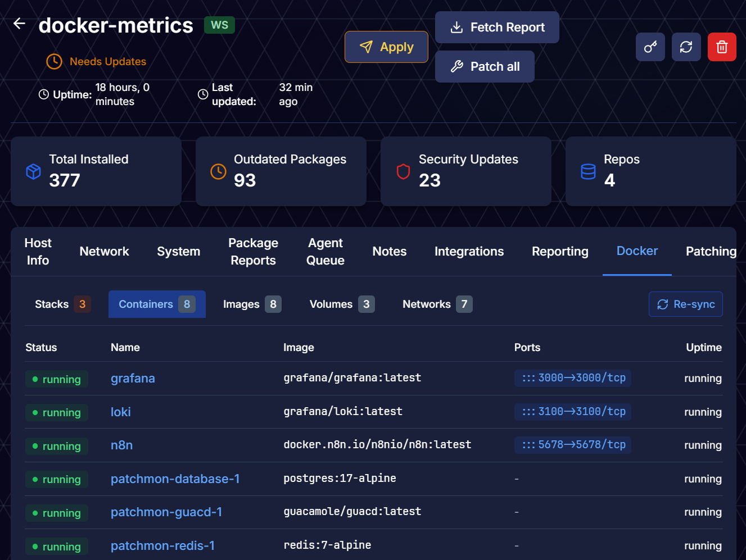Viewport: 746px width, 560px height.
Task: Open the System tab
Action: 179,252
